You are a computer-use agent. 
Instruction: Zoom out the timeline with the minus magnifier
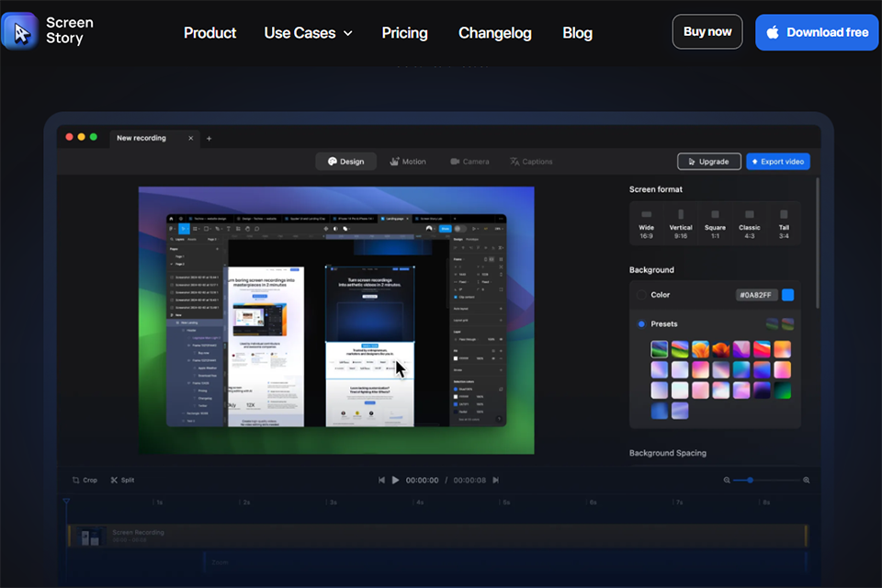tap(727, 480)
